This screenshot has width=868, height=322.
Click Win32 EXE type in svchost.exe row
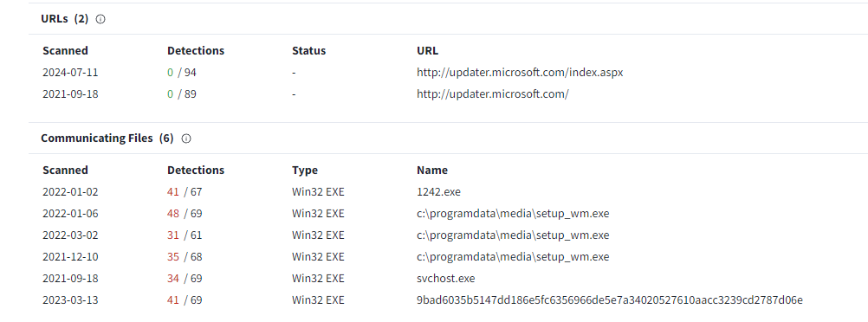[318, 279]
